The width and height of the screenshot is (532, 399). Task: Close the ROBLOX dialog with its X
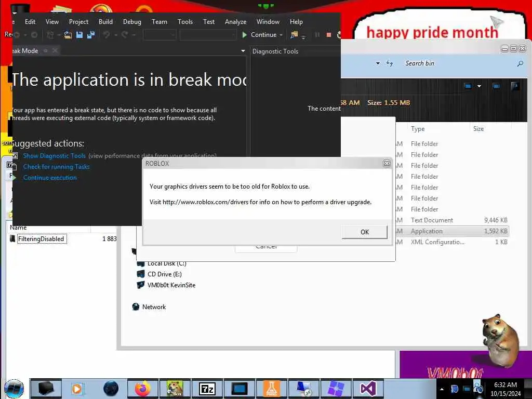coord(387,164)
